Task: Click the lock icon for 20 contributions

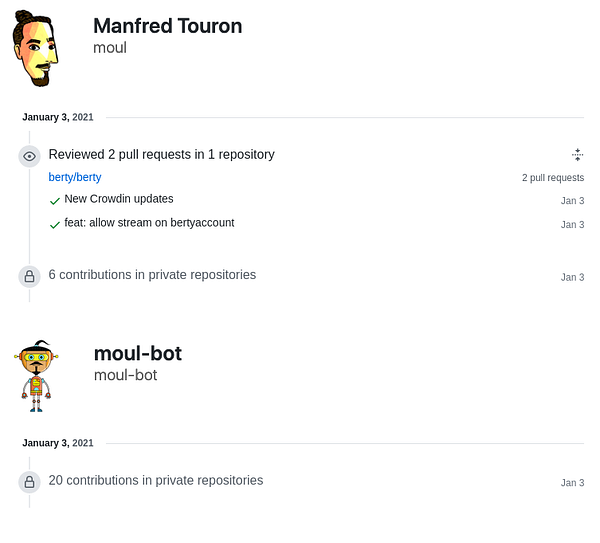Action: (29, 482)
